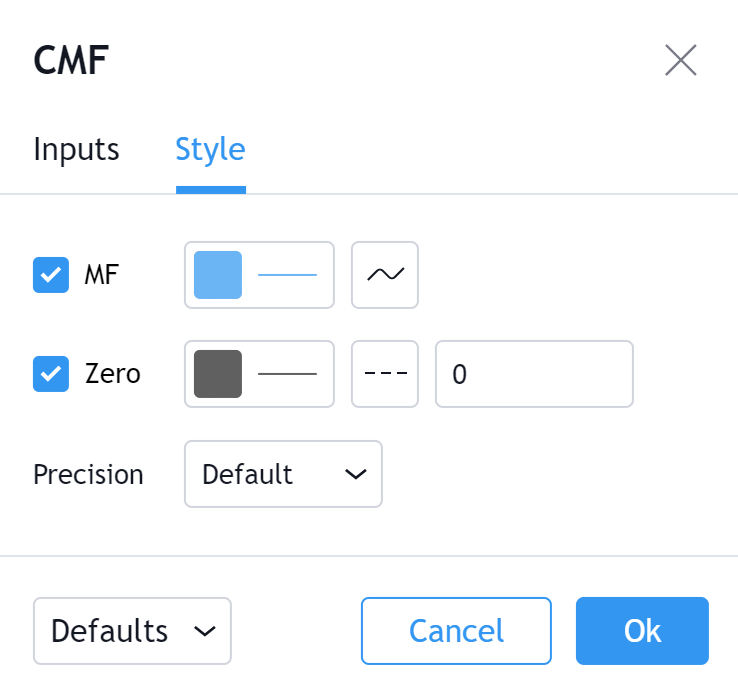
Task: Expand the Precision dropdown
Action: point(283,475)
